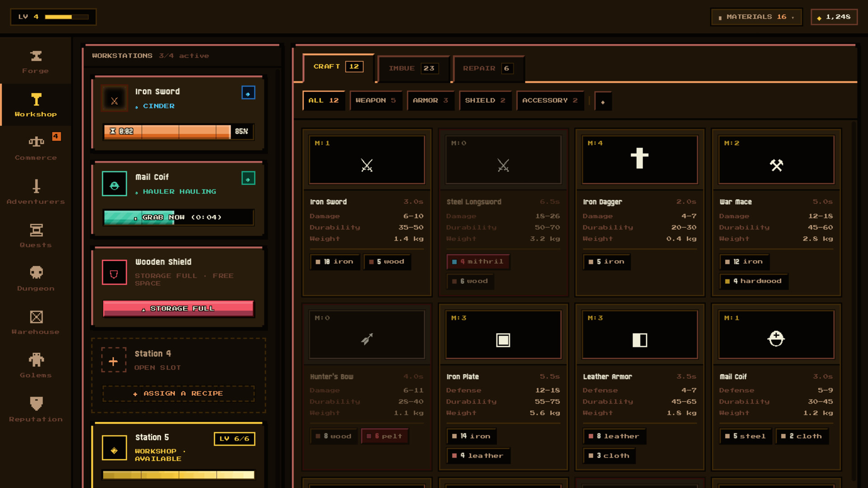Filter recipes by Weapon
Screen dimensions: 868x488
[x=376, y=100]
